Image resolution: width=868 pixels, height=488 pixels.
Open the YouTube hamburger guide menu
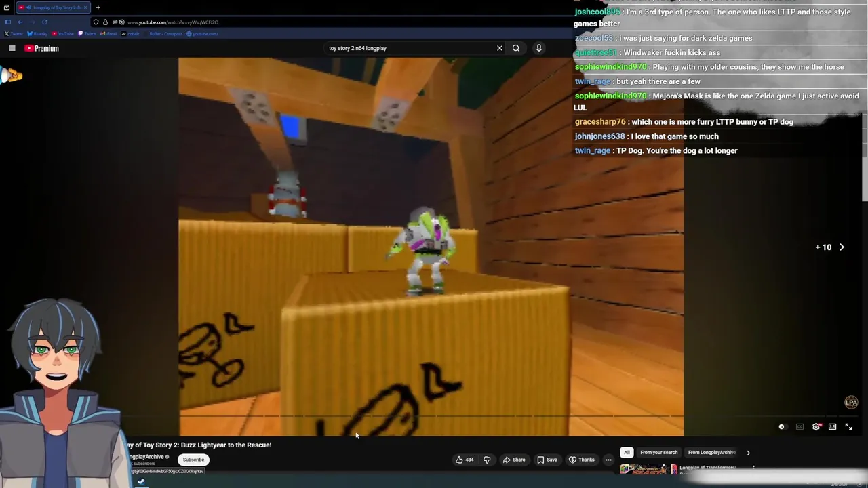tap(12, 48)
